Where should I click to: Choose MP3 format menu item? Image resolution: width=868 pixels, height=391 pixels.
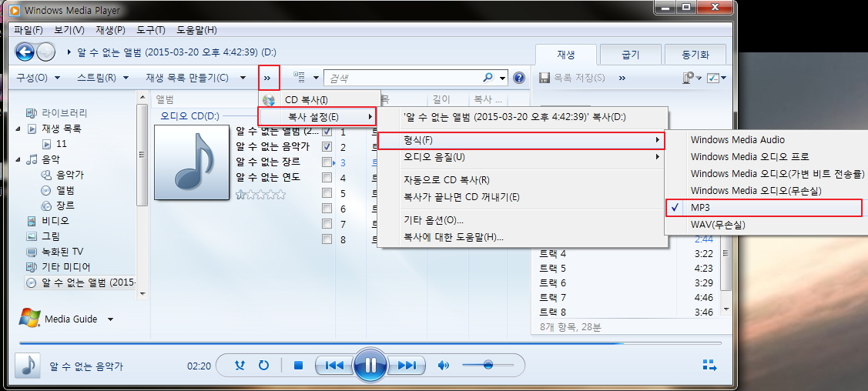click(x=764, y=207)
